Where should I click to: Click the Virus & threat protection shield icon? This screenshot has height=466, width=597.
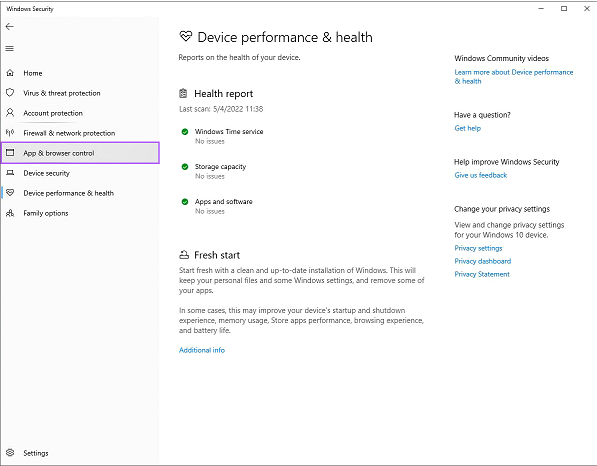tap(10, 93)
